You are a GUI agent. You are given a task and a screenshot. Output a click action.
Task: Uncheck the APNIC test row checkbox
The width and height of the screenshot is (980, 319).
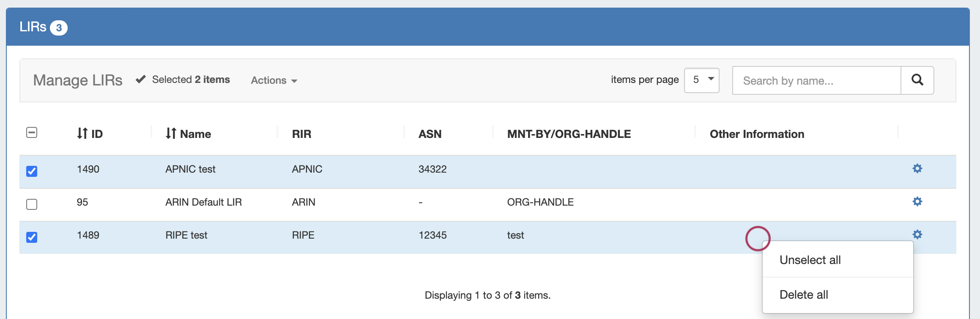tap(32, 171)
